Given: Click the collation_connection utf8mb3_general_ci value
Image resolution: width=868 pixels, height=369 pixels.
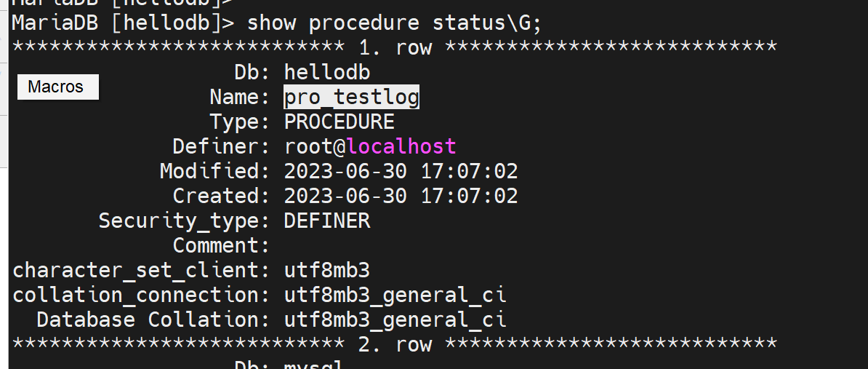Looking at the screenshot, I should point(395,295).
